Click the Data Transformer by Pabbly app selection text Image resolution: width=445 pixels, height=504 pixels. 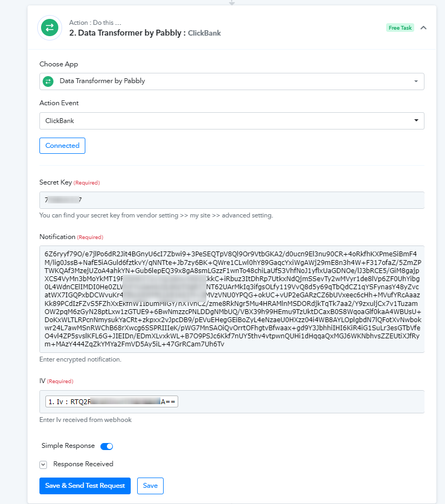pyautogui.click(x=102, y=81)
